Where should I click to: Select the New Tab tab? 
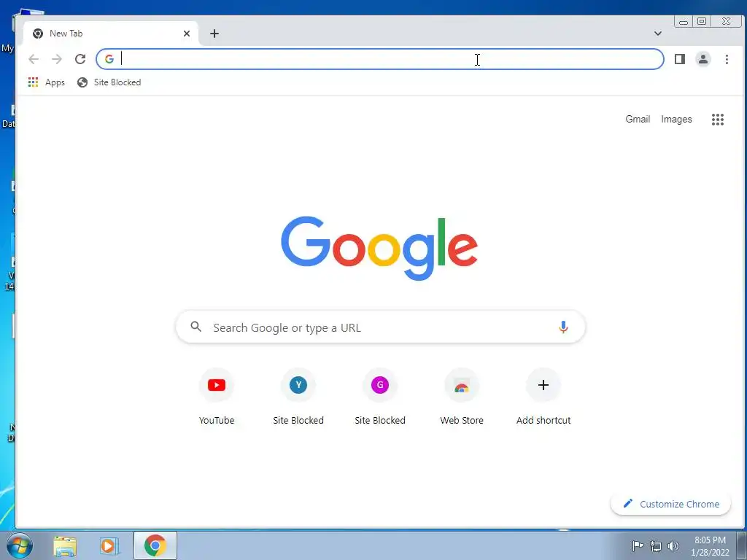point(111,34)
